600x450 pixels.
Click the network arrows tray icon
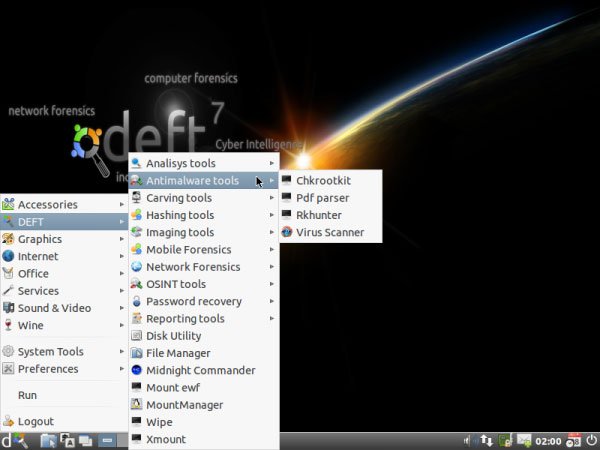(487, 441)
